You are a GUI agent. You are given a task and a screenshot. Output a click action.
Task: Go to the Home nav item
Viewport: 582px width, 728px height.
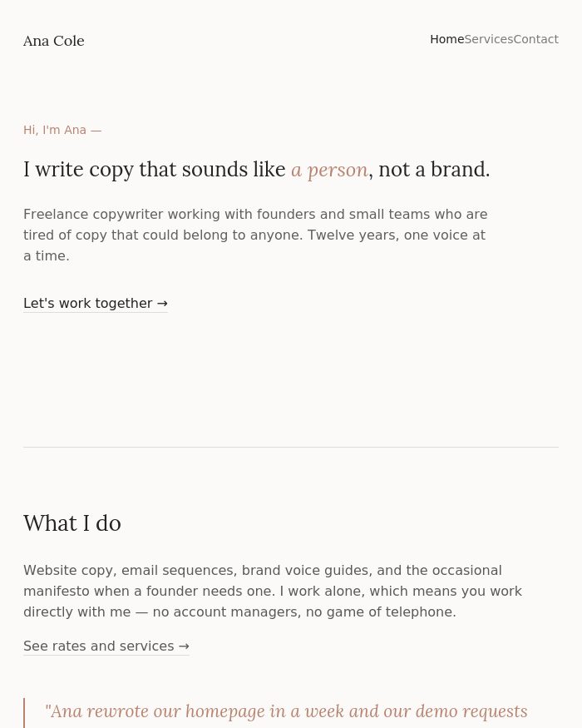(x=447, y=39)
